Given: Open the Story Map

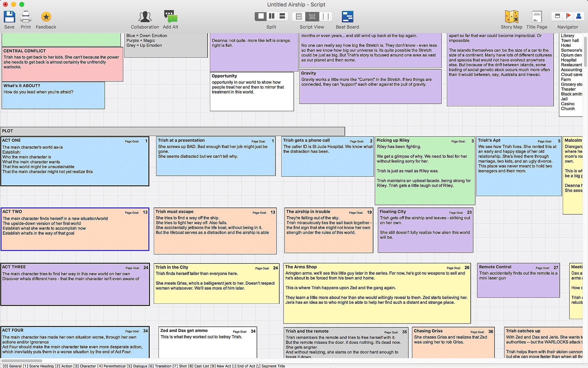Looking at the screenshot, I should (511, 17).
